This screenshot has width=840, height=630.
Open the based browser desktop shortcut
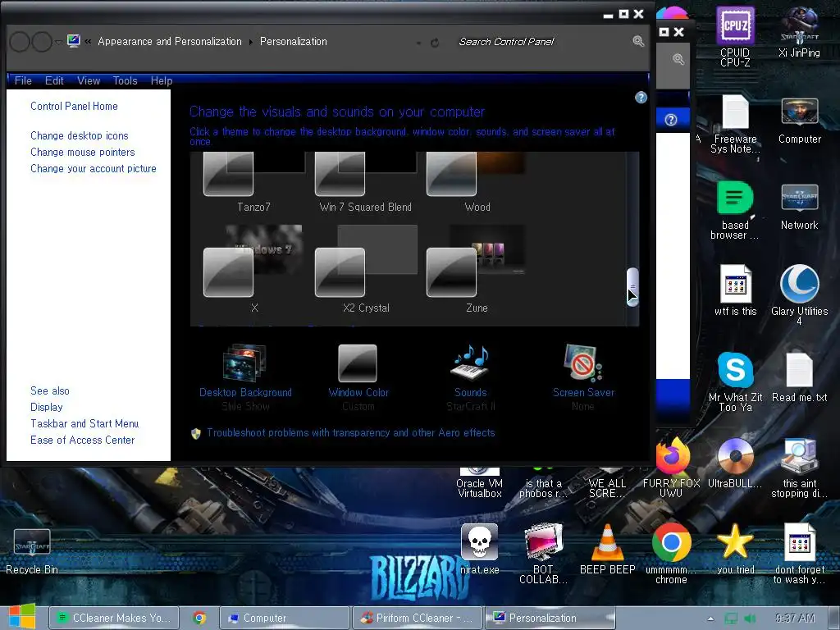click(735, 209)
